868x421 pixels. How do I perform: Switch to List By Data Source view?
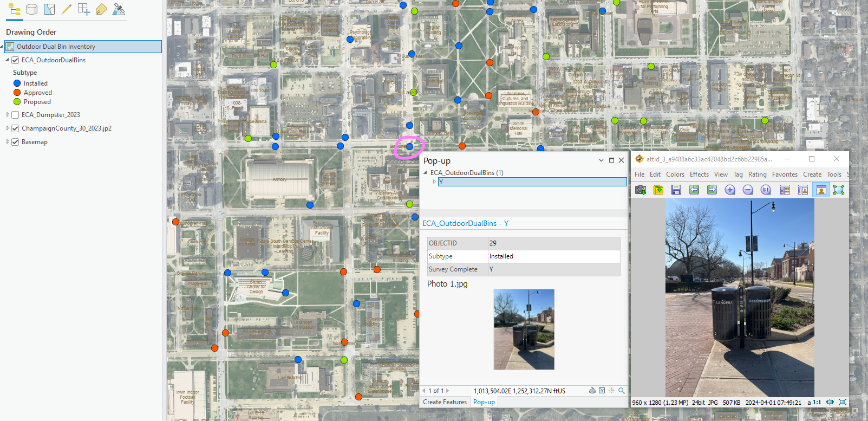tap(32, 9)
